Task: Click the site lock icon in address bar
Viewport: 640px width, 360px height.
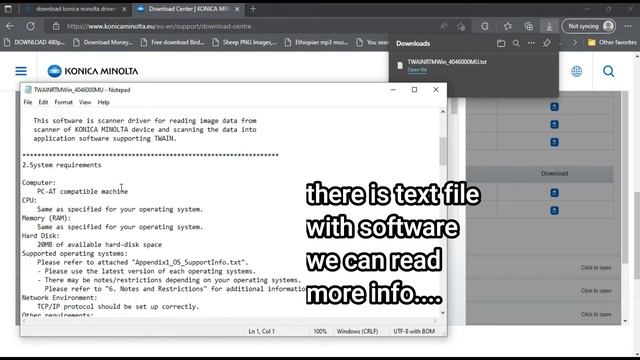Action: click(x=56, y=27)
